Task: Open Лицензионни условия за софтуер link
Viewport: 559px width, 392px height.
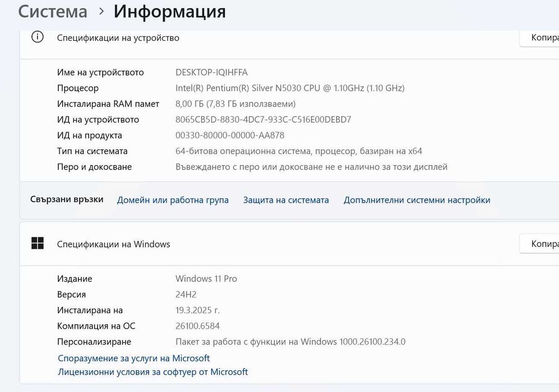Action: (x=153, y=372)
